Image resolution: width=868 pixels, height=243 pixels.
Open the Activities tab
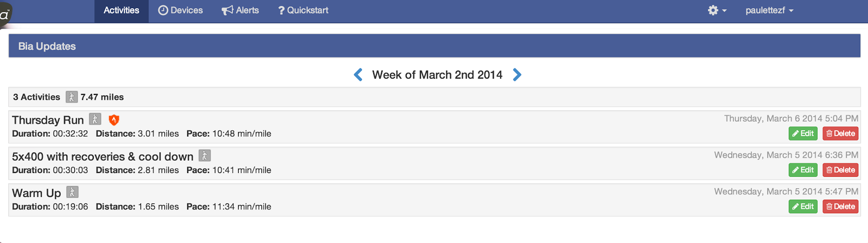(x=122, y=10)
